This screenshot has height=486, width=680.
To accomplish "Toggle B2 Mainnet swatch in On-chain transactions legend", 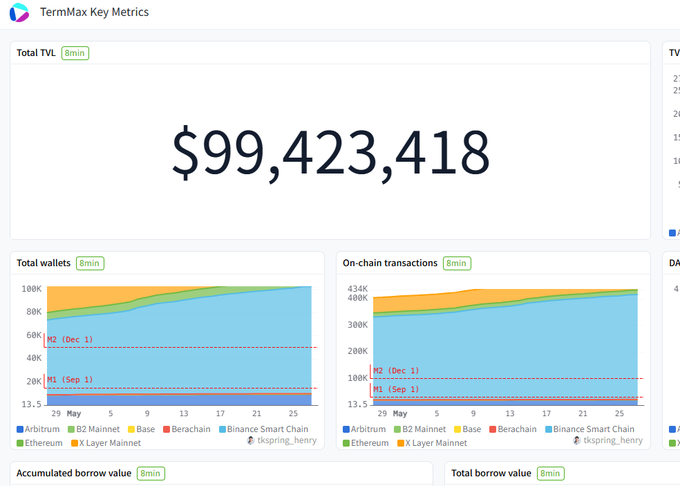I will (x=397, y=429).
